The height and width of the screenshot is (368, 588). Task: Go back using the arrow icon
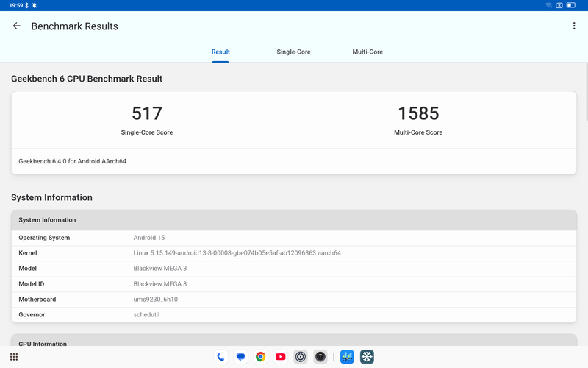pos(16,26)
